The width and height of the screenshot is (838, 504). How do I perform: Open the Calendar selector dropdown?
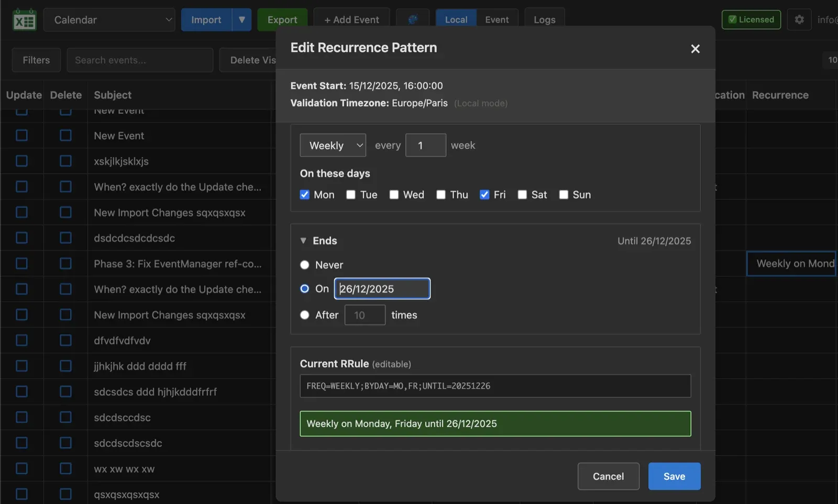109,20
